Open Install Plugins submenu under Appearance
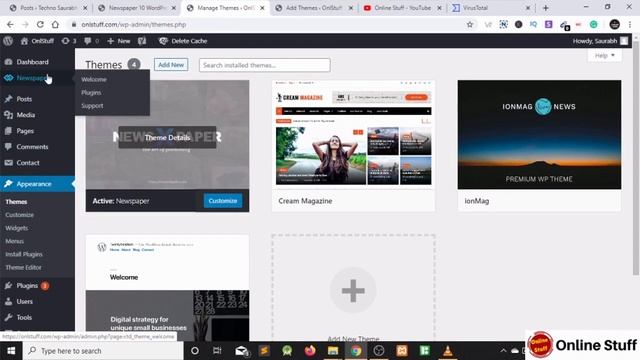640x360 pixels. tap(24, 254)
